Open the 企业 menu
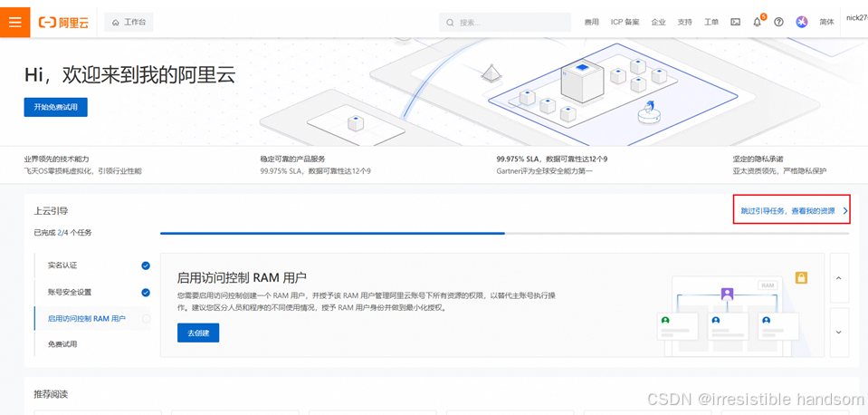This screenshot has height=415, width=868. coord(659,22)
